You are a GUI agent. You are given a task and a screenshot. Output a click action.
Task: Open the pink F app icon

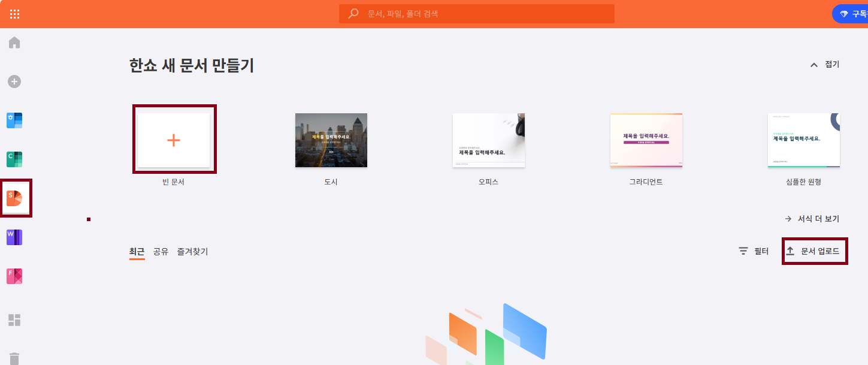tap(14, 276)
